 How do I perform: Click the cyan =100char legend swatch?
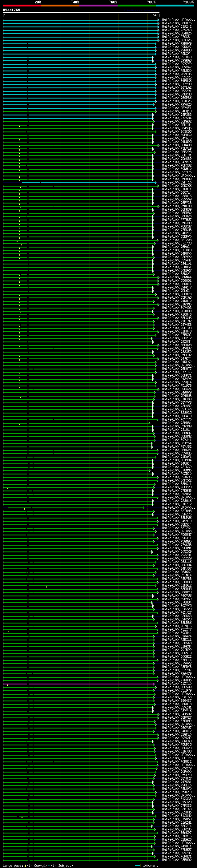click(x=137, y=866)
